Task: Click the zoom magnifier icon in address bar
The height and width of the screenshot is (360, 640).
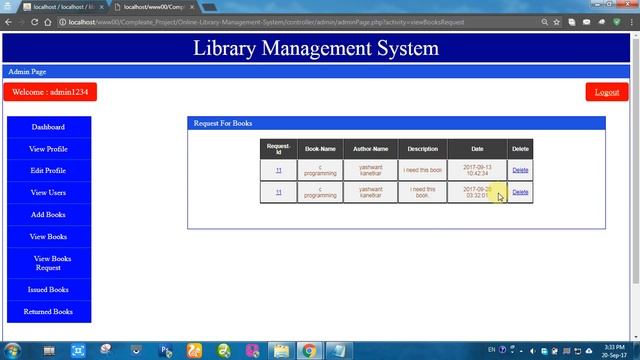Action: pos(544,22)
